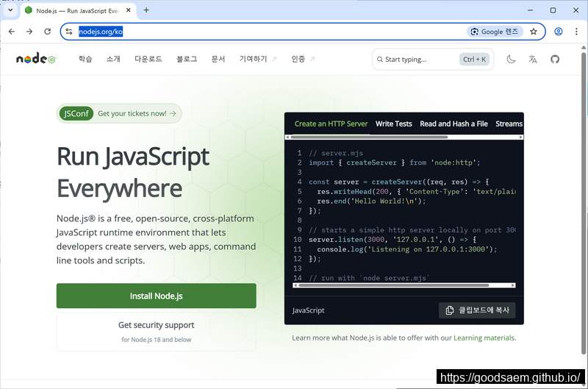Viewport: 588px width, 389px height.
Task: Click the page vertical scrollbar
Action: tap(584, 202)
